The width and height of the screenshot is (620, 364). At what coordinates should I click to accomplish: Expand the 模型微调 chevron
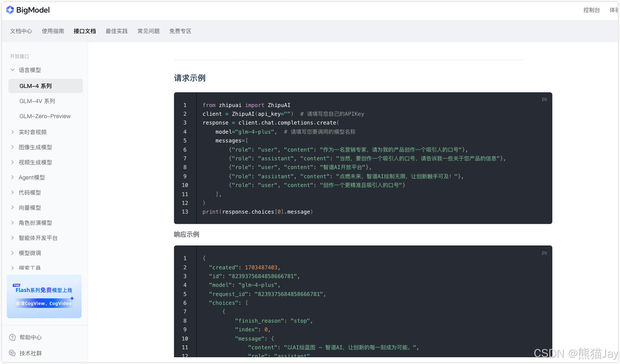click(13, 253)
